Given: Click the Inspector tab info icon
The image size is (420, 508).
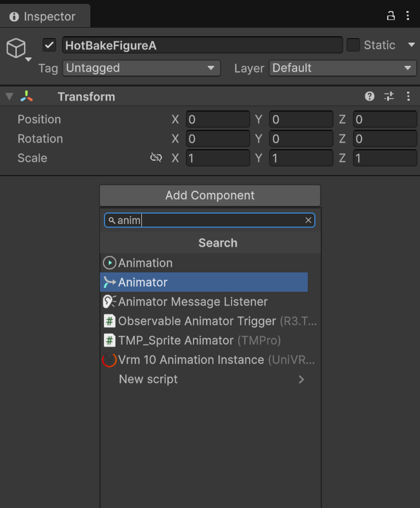Looking at the screenshot, I should [14, 17].
